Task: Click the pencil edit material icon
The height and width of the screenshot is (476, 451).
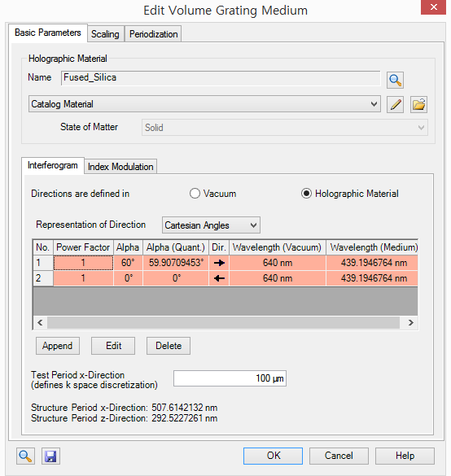Action: click(x=395, y=105)
